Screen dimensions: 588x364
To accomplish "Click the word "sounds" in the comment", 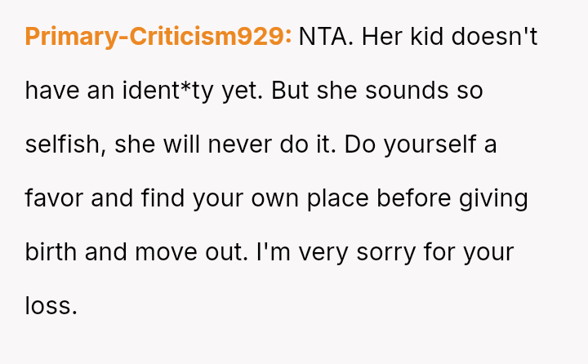I will click(407, 91).
